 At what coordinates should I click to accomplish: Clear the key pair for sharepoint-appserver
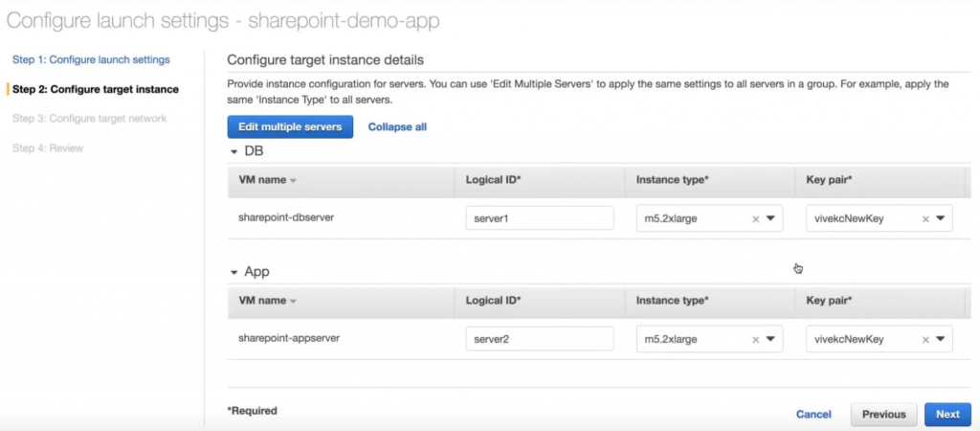(925, 340)
